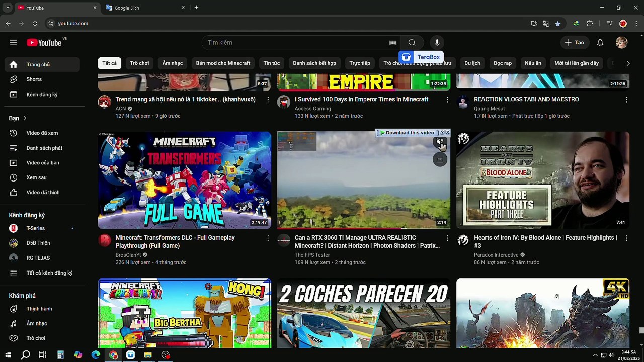644x362 pixels.
Task: Reload the page in Chrome
Action: [35, 23]
